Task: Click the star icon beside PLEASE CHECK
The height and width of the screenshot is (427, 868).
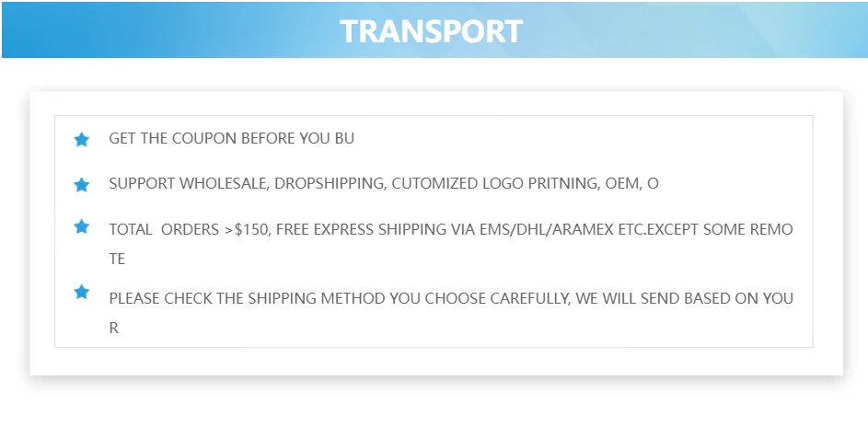Action: (82, 293)
